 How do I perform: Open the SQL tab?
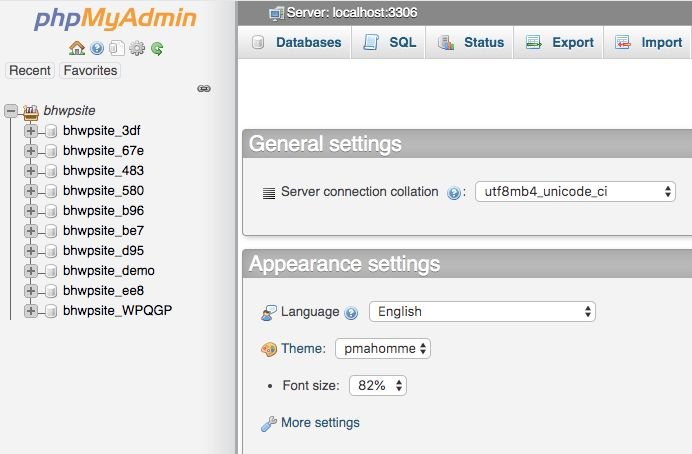coord(388,42)
